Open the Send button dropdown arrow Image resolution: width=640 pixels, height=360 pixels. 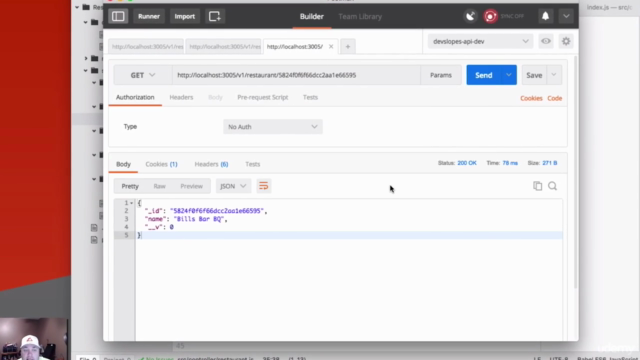509,75
